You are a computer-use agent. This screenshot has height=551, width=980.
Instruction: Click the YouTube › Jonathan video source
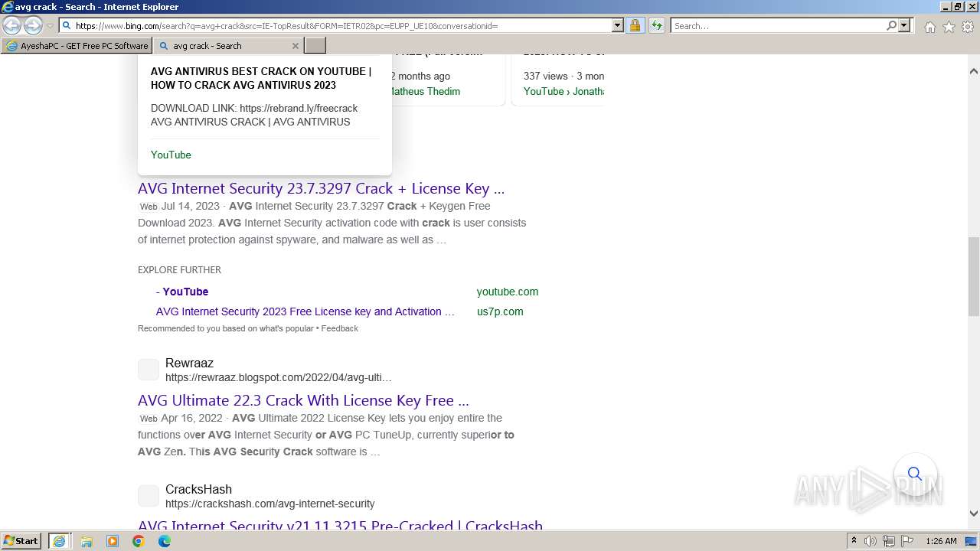[x=564, y=91]
